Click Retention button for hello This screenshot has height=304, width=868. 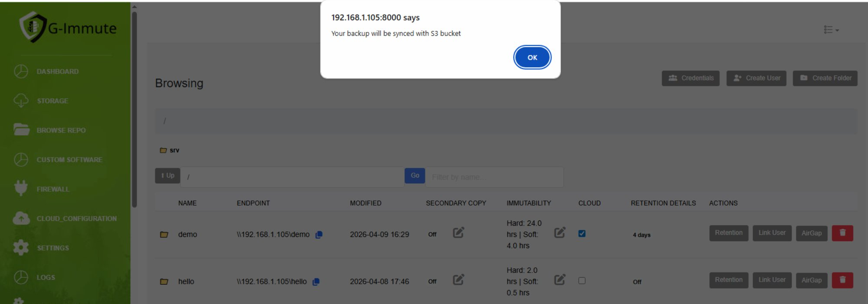pos(729,280)
